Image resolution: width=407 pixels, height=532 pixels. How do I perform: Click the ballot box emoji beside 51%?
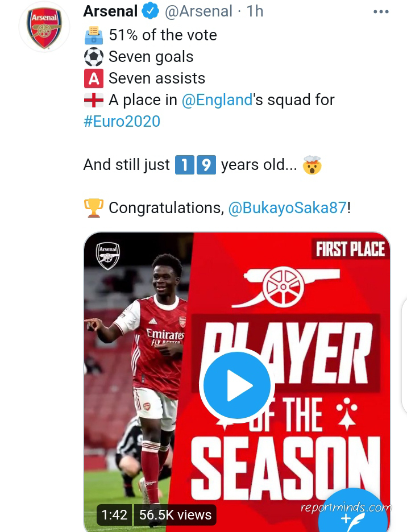point(94,35)
